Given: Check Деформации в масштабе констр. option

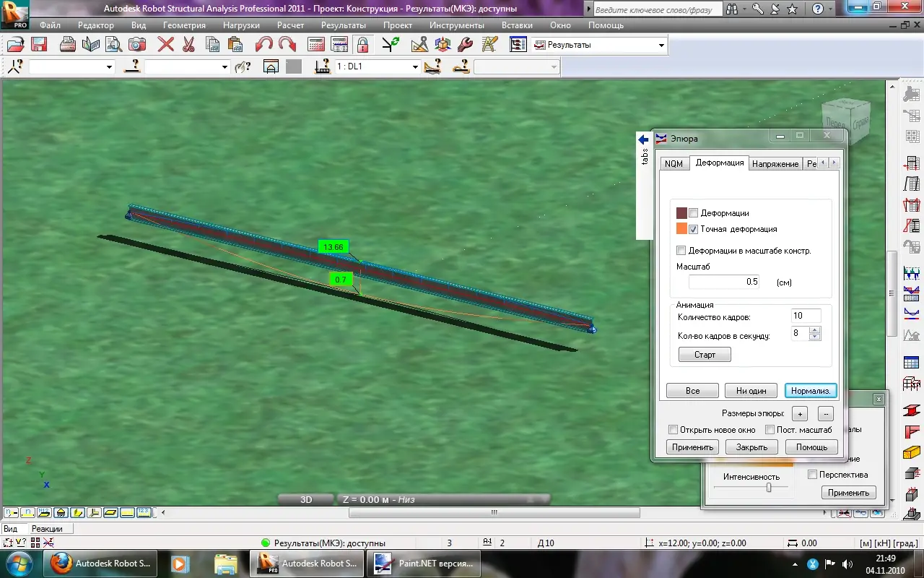Looking at the screenshot, I should [681, 251].
